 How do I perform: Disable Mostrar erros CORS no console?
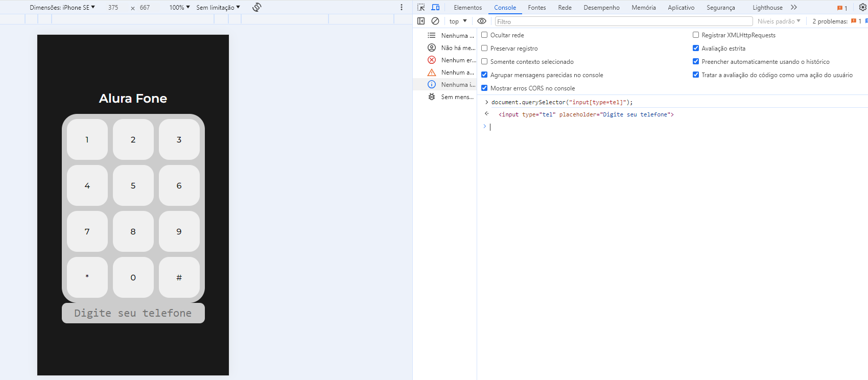point(484,88)
